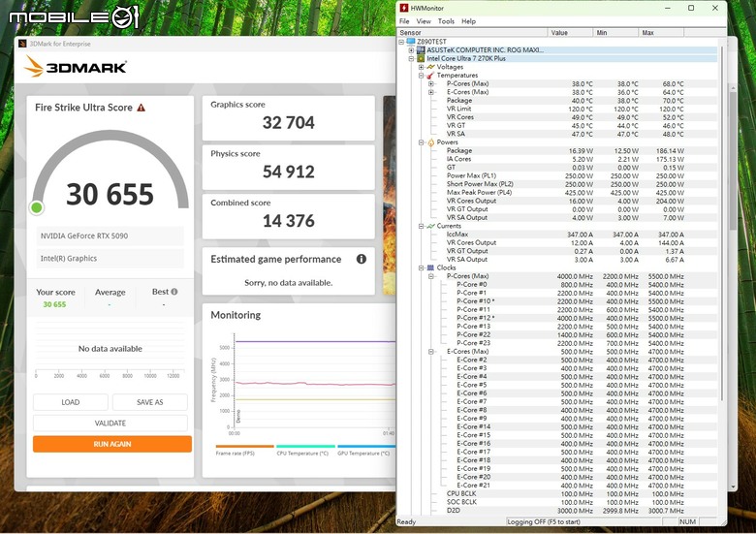The image size is (756, 534).
Task: Click the green score marker on the gauge
Action: tap(37, 207)
